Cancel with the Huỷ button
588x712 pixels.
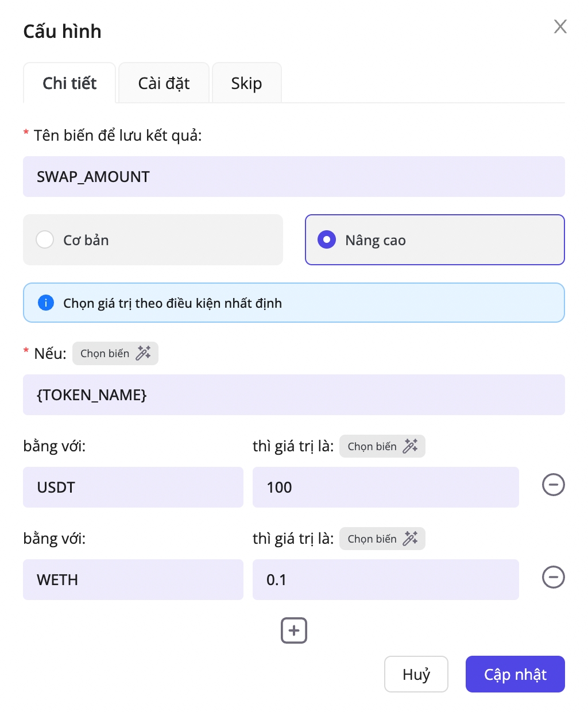tap(416, 674)
